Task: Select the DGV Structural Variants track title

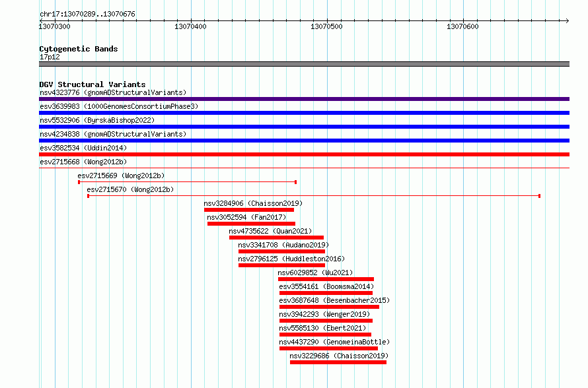Action: [92, 84]
